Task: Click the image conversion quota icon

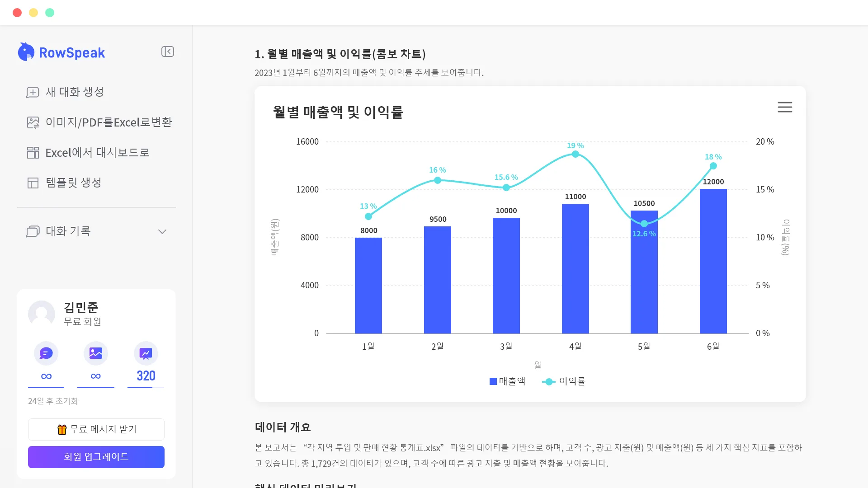Action: tap(96, 353)
